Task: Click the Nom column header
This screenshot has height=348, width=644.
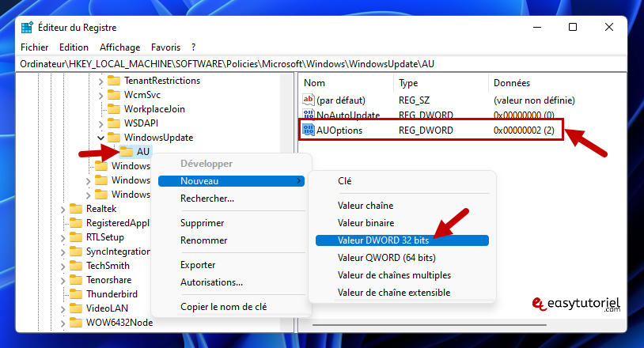Action: (x=346, y=83)
